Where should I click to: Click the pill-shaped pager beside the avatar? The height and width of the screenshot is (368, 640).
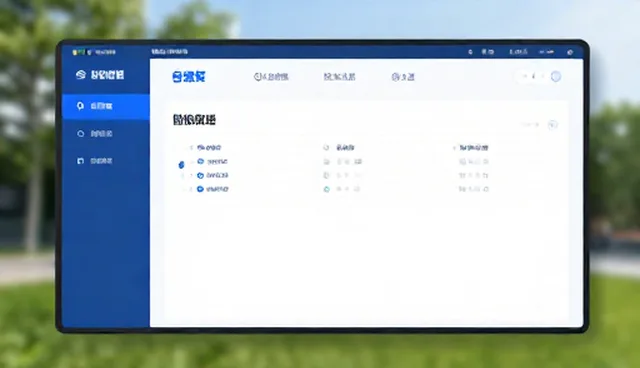tap(533, 76)
